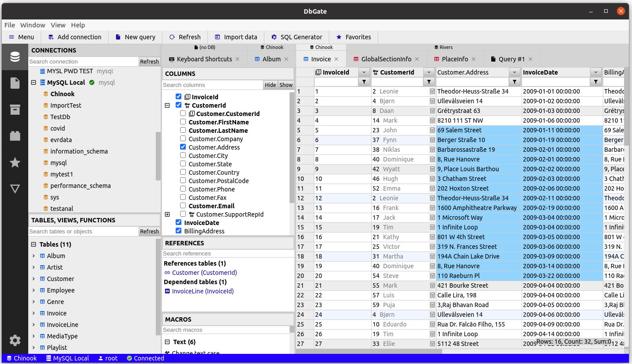Open the favorites star sidebar icon
Screen dimensions: 632x364
(15, 162)
